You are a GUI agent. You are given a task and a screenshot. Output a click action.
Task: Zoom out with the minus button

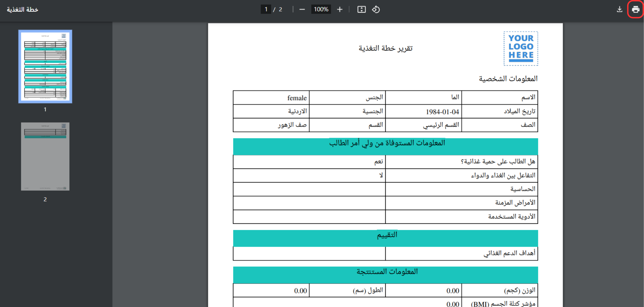pos(302,9)
